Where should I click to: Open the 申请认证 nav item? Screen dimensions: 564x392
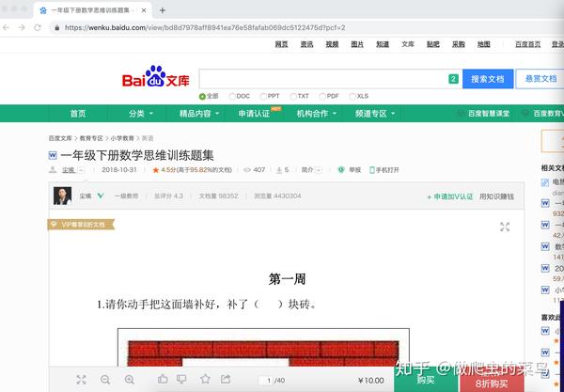(x=254, y=114)
